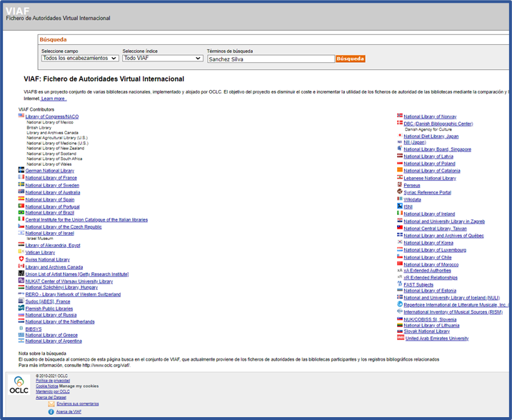This screenshot has width=512, height=420.
Task: Click the Brazil flag icon
Action: click(x=21, y=212)
